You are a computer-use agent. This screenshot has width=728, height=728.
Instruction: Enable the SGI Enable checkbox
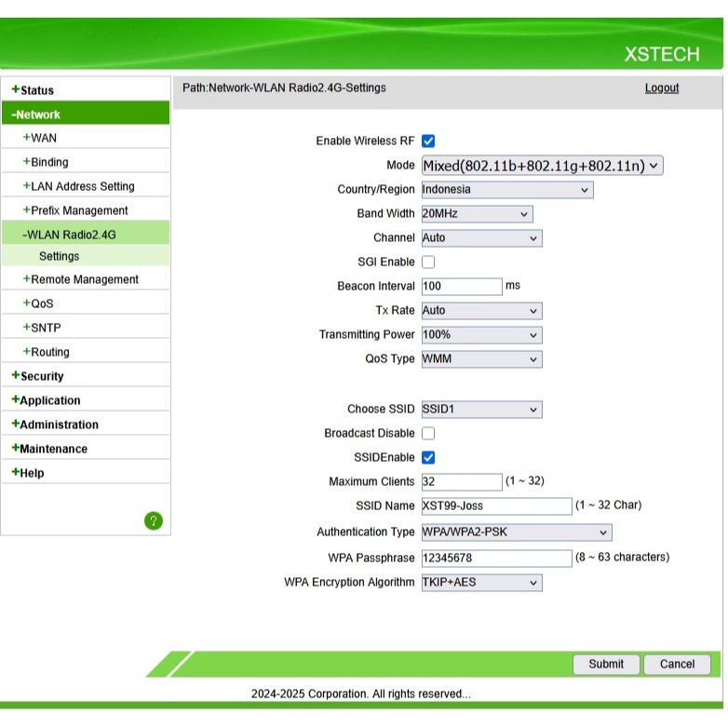point(428,263)
